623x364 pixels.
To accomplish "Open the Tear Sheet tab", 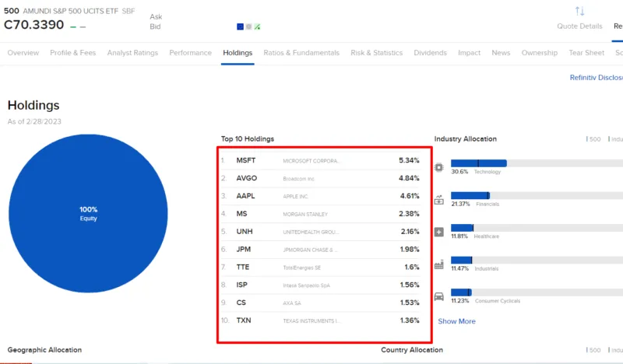I will pyautogui.click(x=586, y=53).
